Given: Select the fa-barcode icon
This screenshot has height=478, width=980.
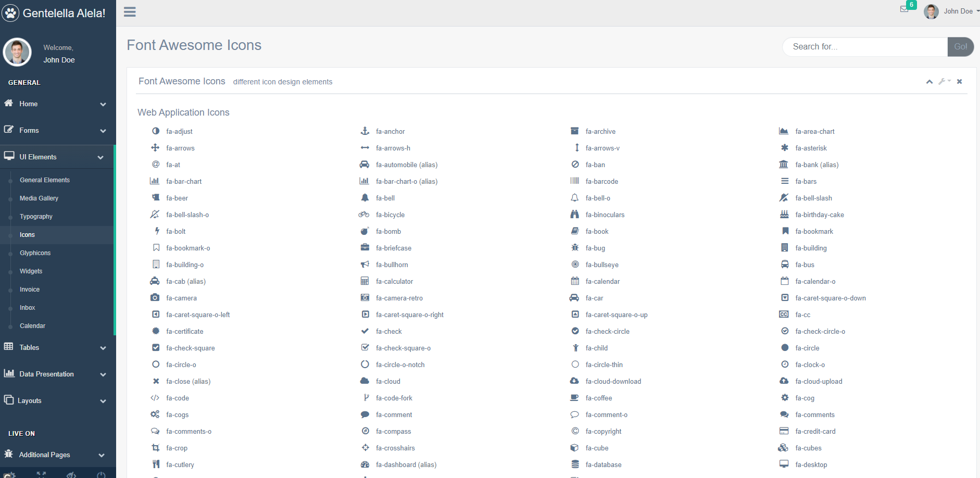Looking at the screenshot, I should [575, 181].
